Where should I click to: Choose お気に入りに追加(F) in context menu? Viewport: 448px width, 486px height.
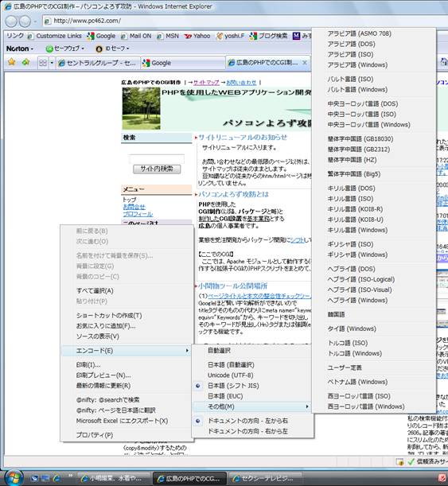(x=127, y=326)
